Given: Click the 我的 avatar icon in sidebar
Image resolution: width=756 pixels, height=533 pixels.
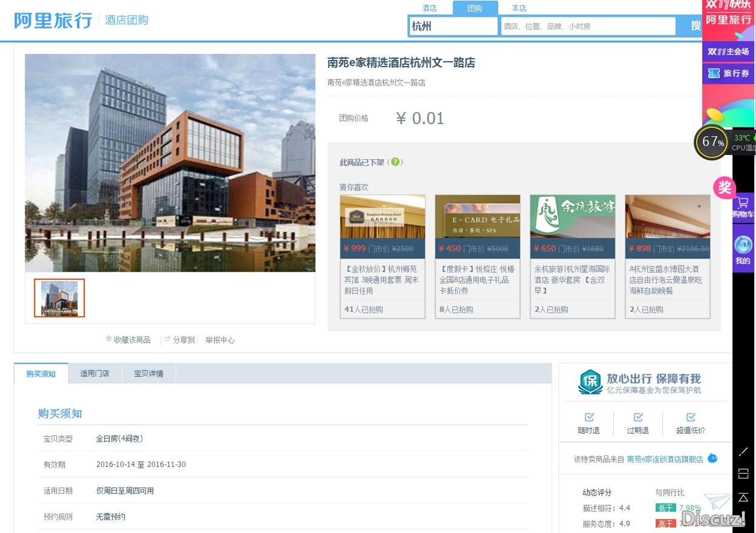Looking at the screenshot, I should pos(743,245).
